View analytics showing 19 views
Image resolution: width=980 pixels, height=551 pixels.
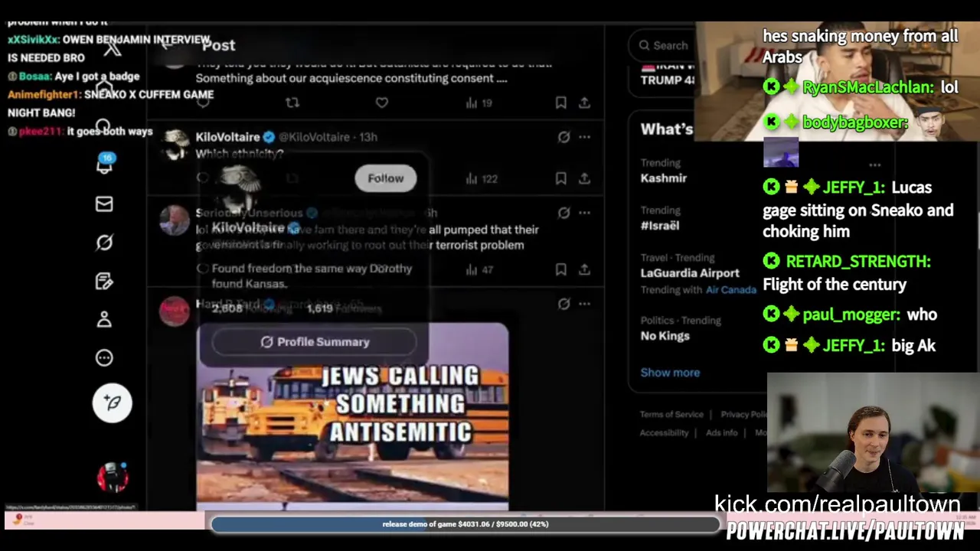(479, 103)
